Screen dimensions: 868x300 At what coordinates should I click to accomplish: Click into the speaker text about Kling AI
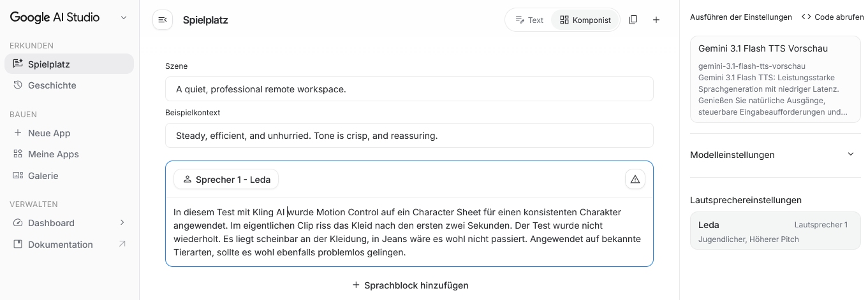pyautogui.click(x=408, y=232)
